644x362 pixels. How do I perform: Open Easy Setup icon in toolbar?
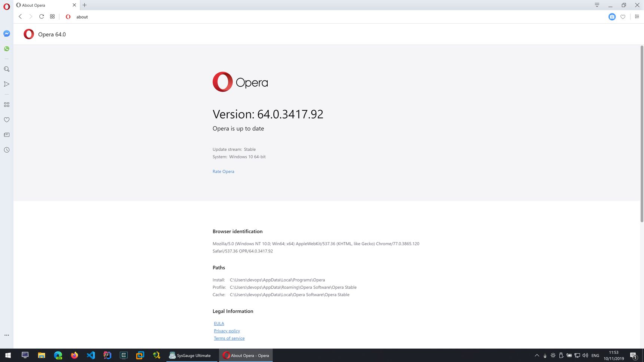pos(637,16)
